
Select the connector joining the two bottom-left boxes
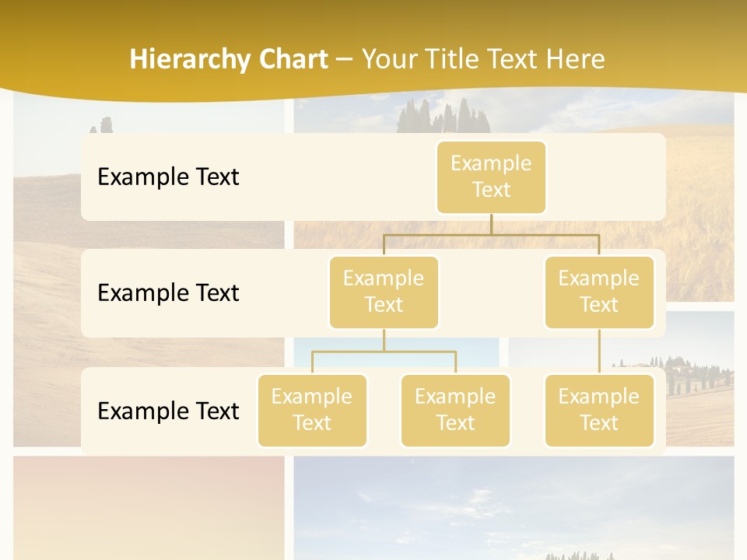coord(384,352)
